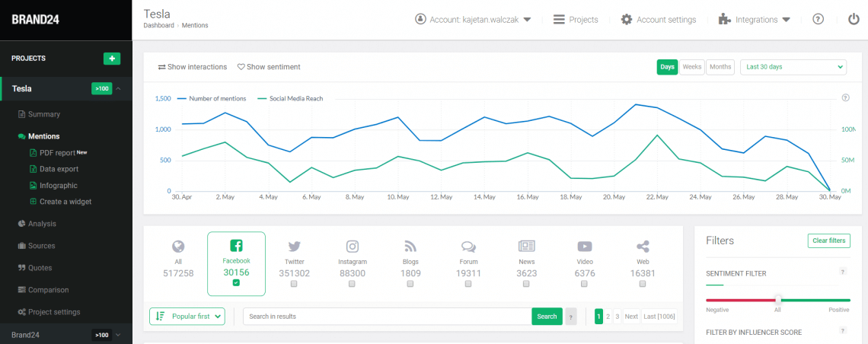Click the account user avatar icon
Screen dimensions: 868x344
(420, 19)
